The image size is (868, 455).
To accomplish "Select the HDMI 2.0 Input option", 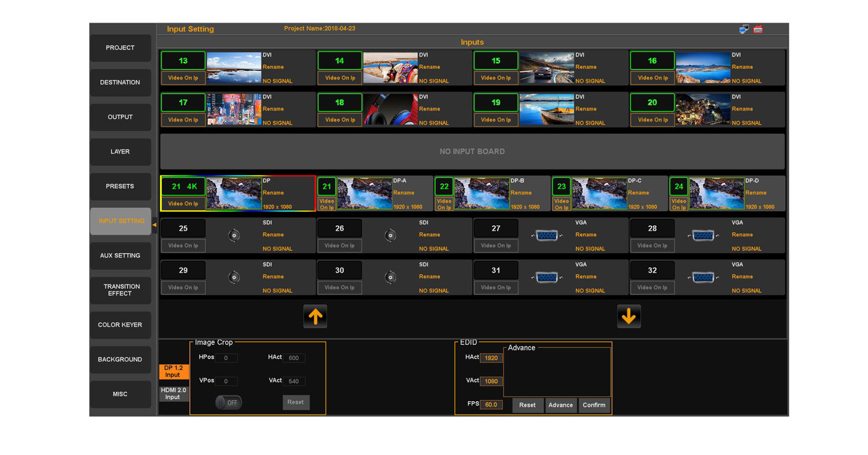I will point(173,394).
